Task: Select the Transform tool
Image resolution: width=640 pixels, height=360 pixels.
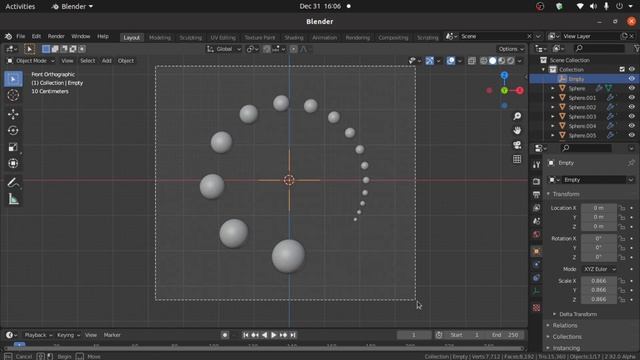Action: (13, 163)
